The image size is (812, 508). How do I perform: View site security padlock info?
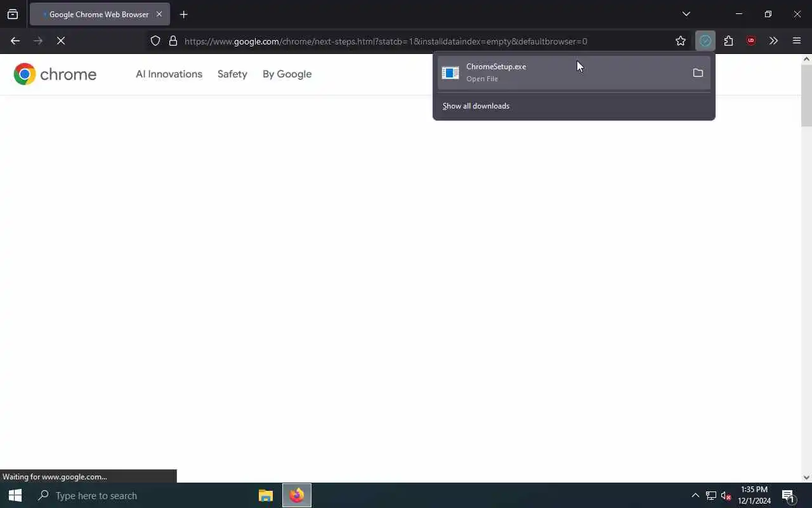coord(173,41)
